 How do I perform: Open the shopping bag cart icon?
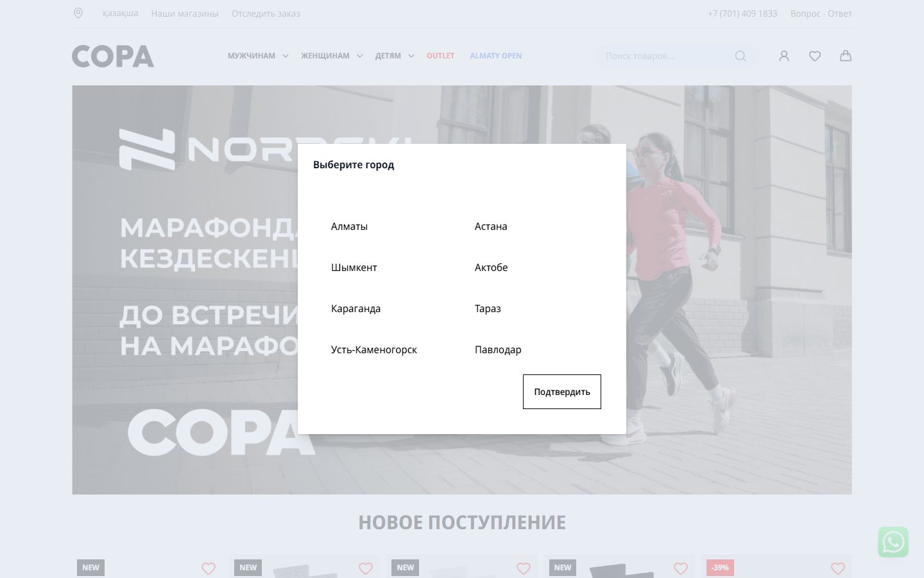click(846, 56)
